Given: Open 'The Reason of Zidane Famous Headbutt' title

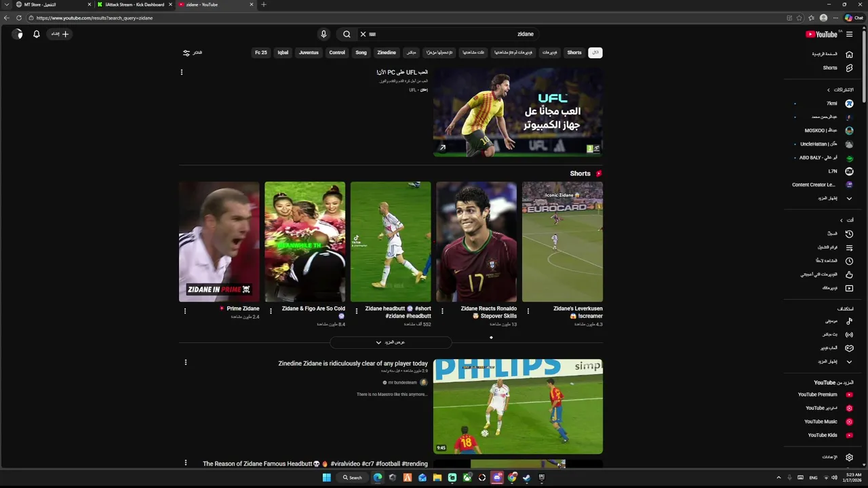Looking at the screenshot, I should (x=315, y=464).
